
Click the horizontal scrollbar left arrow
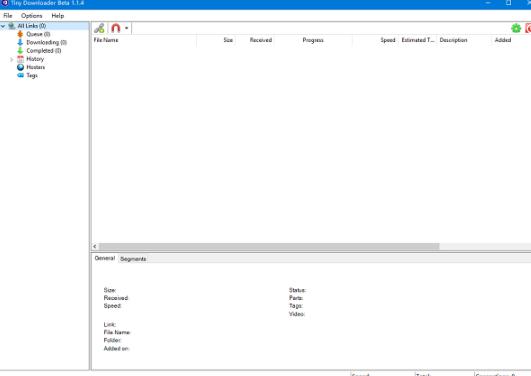coord(95,246)
